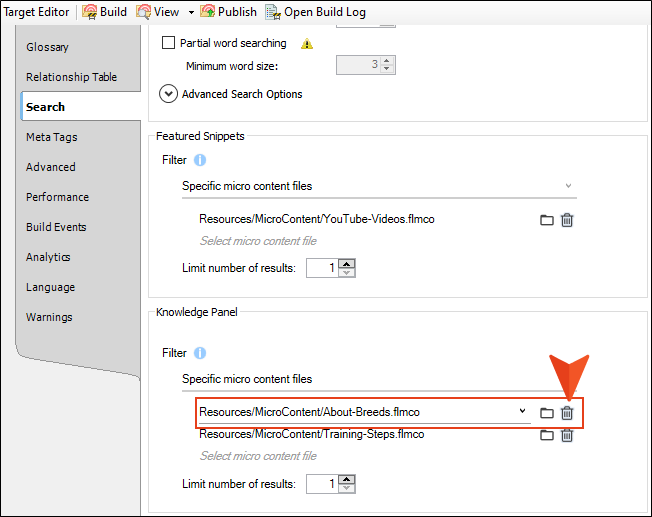Open the Relationship Table tab

(x=71, y=77)
